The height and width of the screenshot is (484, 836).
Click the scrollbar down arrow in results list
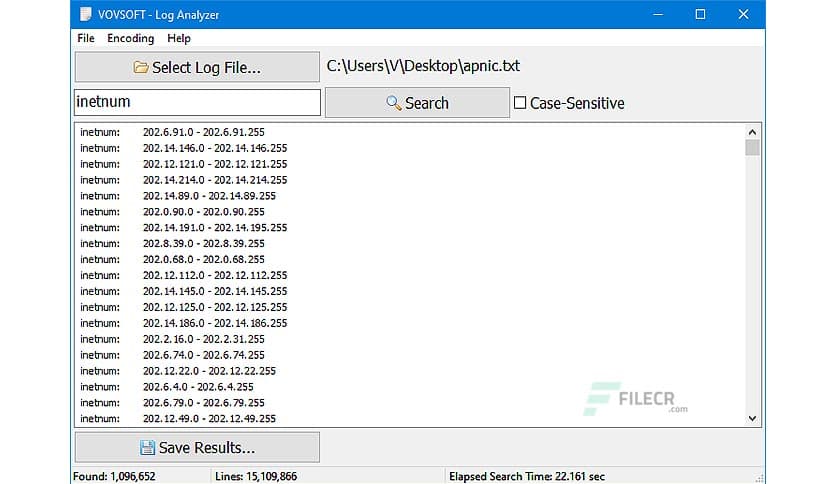point(752,418)
